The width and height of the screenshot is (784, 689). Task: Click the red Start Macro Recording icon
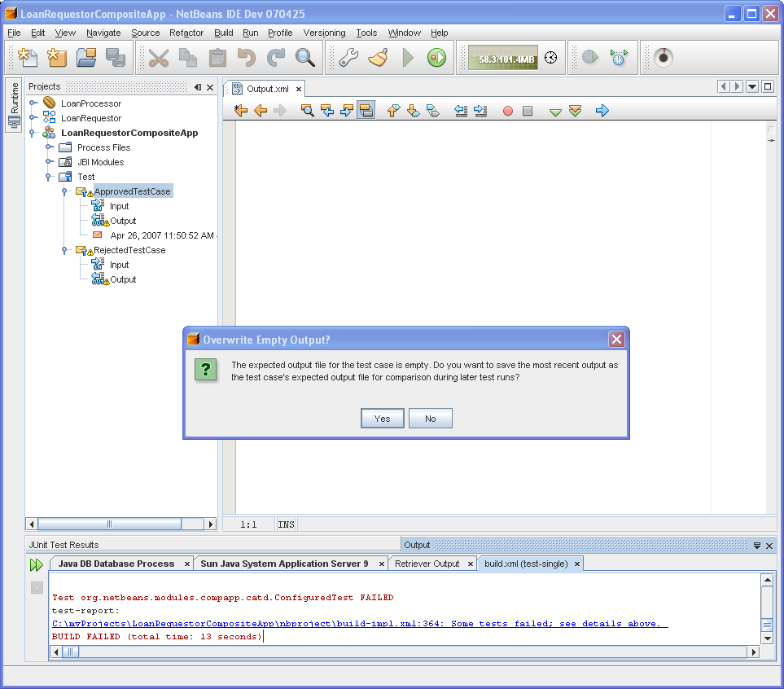(507, 111)
